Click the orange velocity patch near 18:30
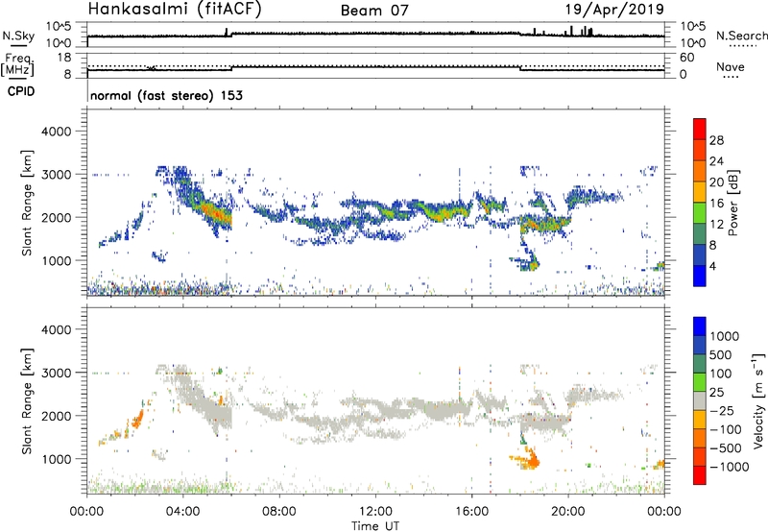Image resolution: width=768 pixels, height=532 pixels. click(529, 461)
